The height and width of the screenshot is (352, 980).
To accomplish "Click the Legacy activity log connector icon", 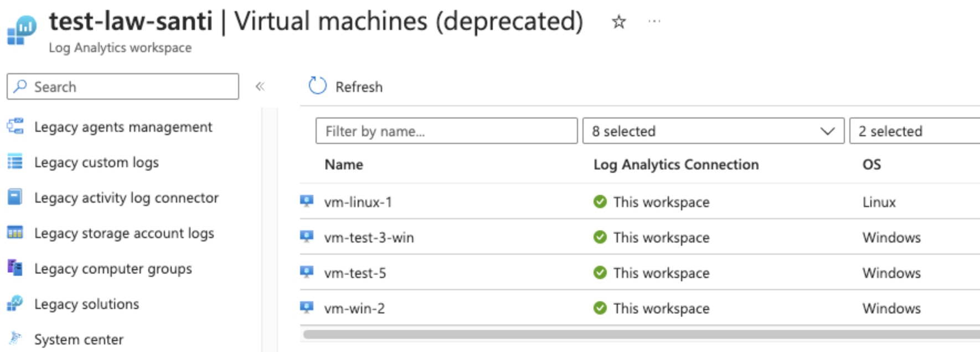I will coord(15,198).
